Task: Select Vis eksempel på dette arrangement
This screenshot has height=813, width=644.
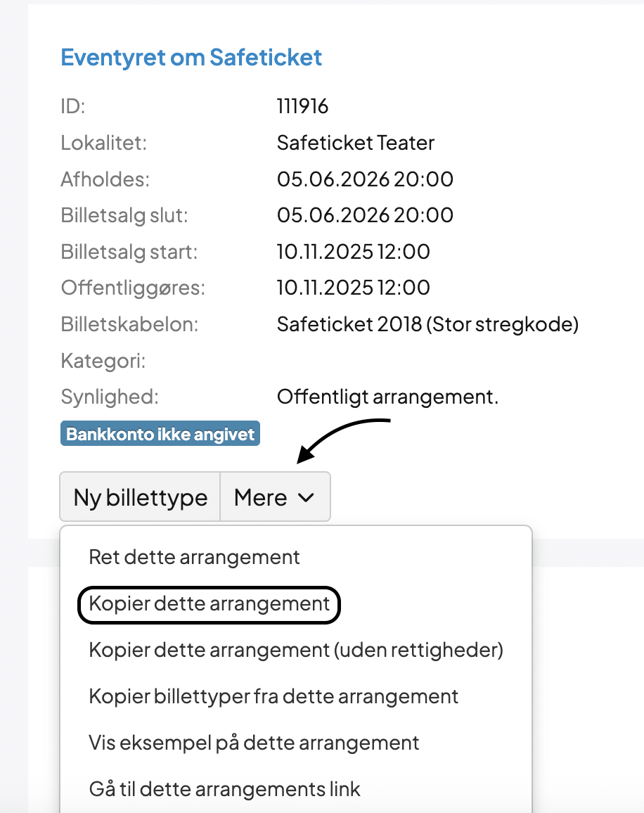Action: (x=254, y=743)
